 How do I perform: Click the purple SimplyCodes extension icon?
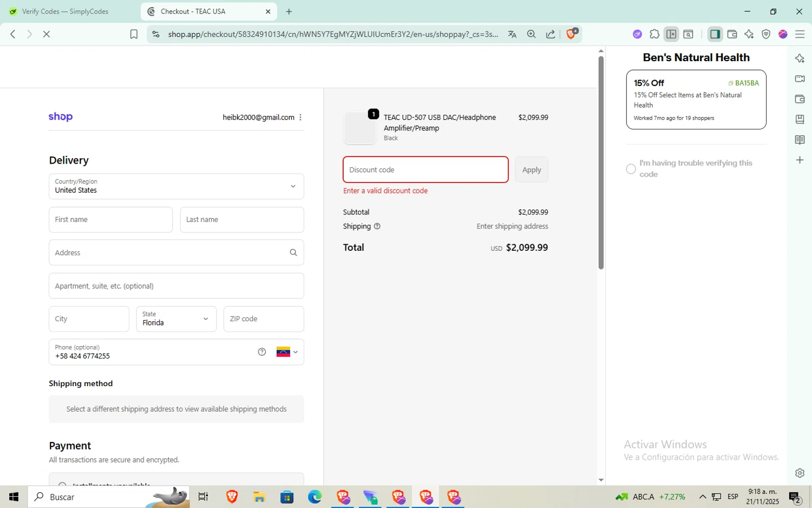(x=637, y=34)
